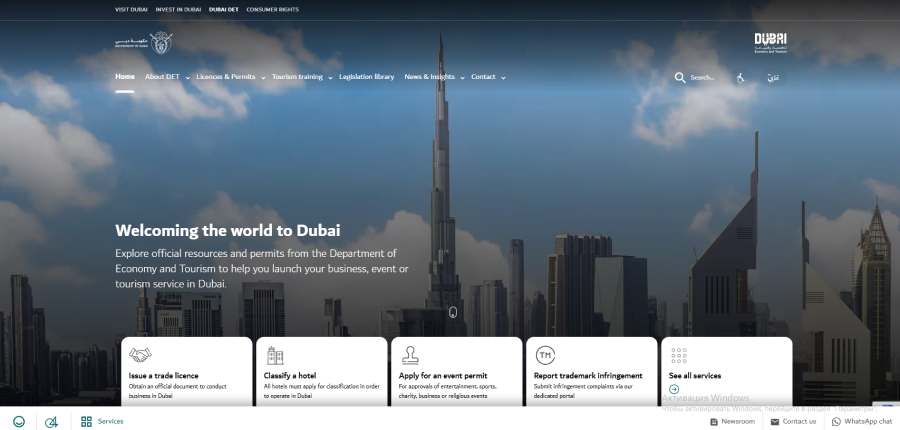Open accessibility options wheelchair icon
The height and width of the screenshot is (430, 900).
pyautogui.click(x=740, y=78)
